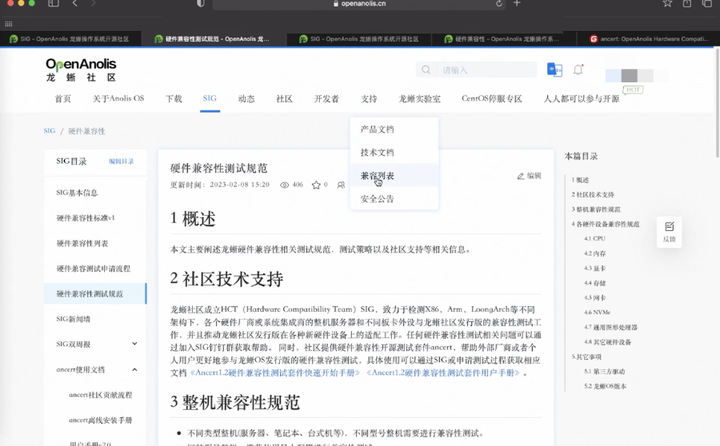
Task: Expand the SIG双周报 chevron
Action: 136,344
